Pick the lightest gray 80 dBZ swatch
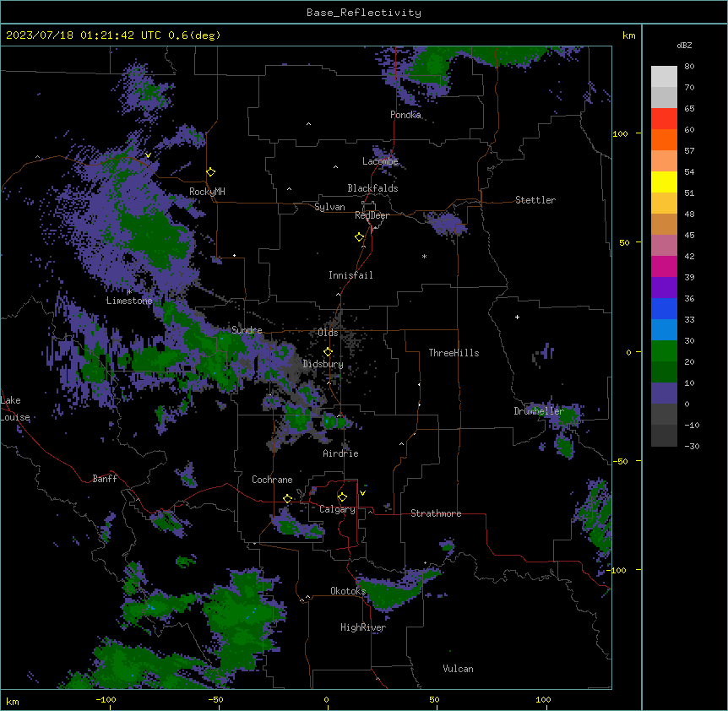 (664, 77)
